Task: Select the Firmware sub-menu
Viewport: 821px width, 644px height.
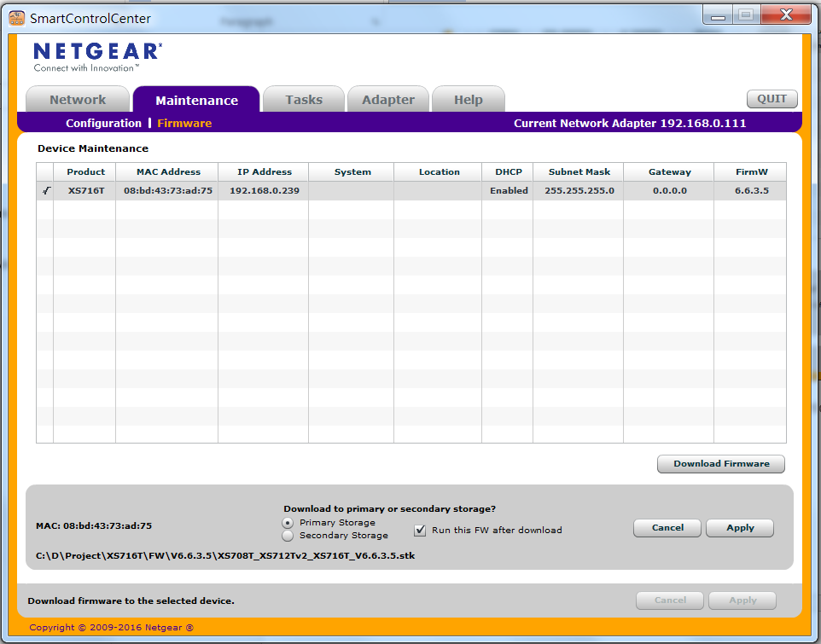Action: 184,124
